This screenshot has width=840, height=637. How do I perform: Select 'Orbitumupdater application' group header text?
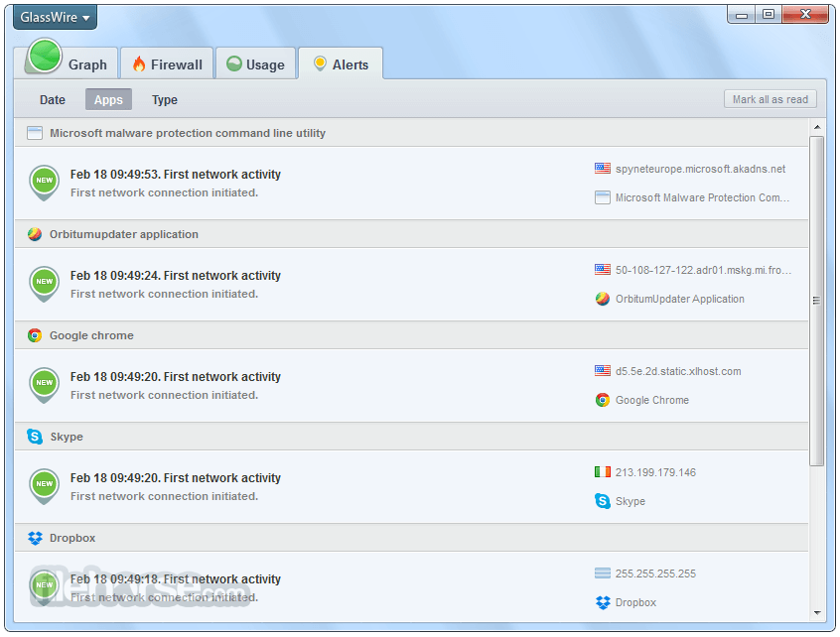tap(124, 234)
